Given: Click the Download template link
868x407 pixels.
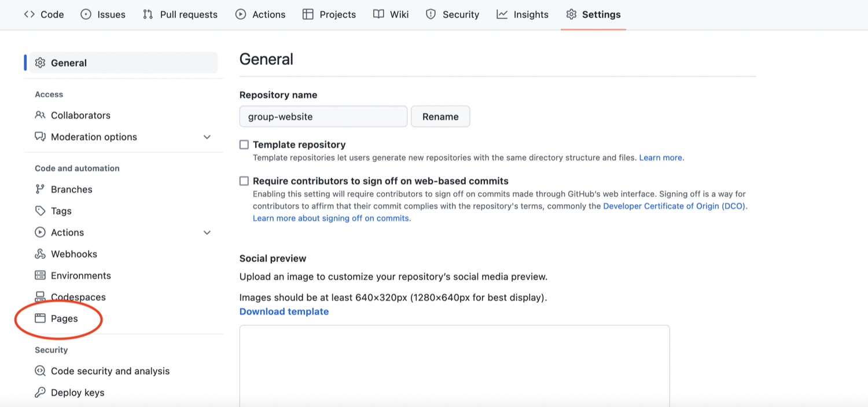Looking at the screenshot, I should pos(284,311).
